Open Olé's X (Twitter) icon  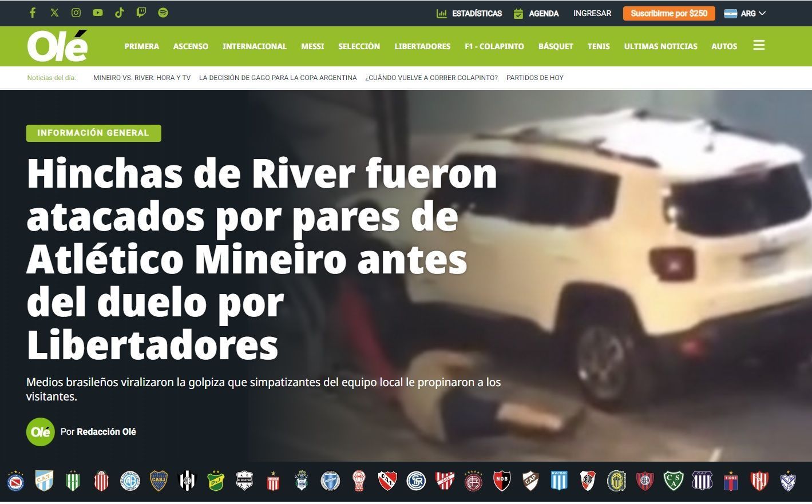(x=54, y=13)
